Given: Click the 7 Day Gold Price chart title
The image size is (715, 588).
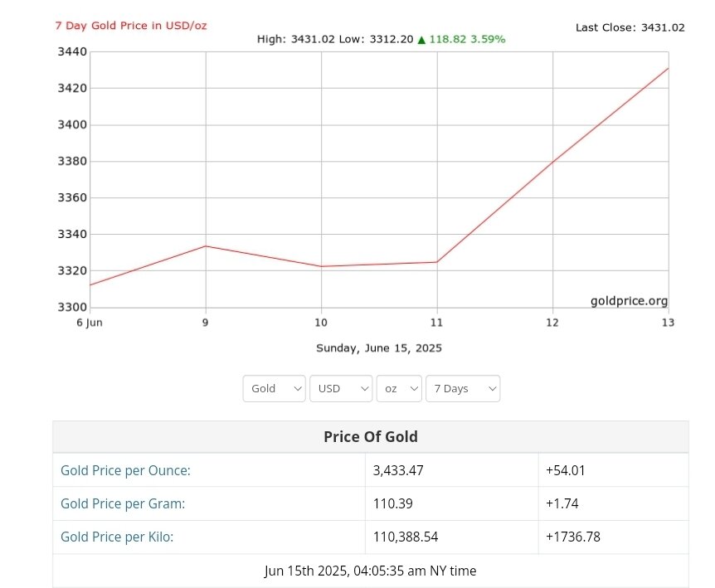Looking at the screenshot, I should click(x=131, y=25).
